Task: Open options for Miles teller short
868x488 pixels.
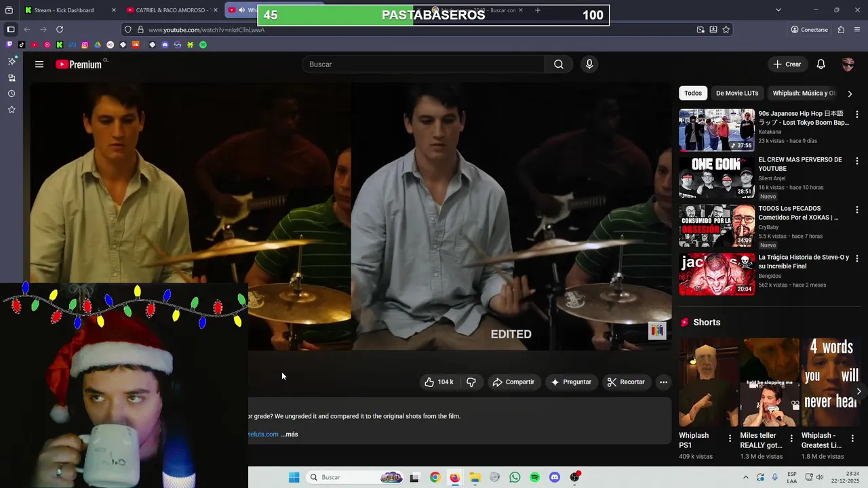Action: pyautogui.click(x=791, y=439)
